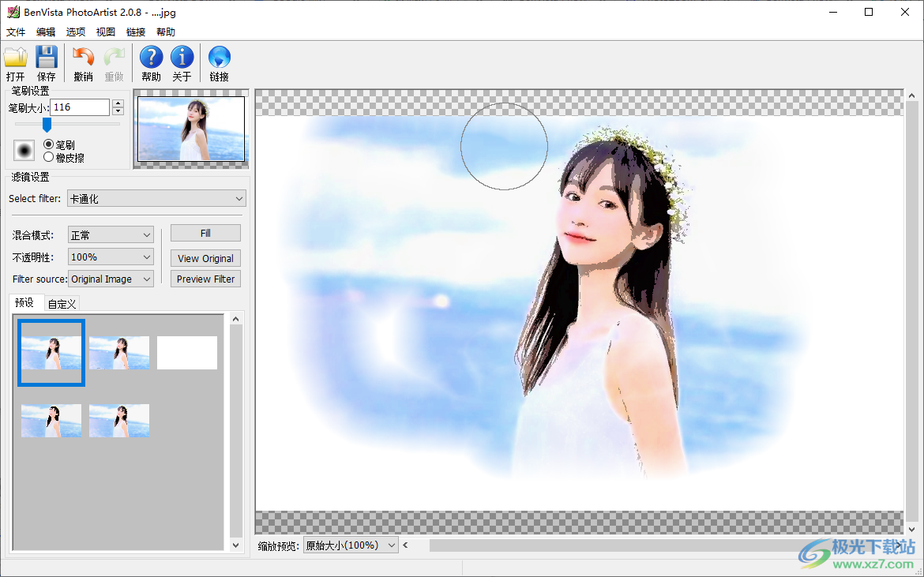Image resolution: width=924 pixels, height=577 pixels.
Task: Click the Fill button
Action: coord(205,233)
